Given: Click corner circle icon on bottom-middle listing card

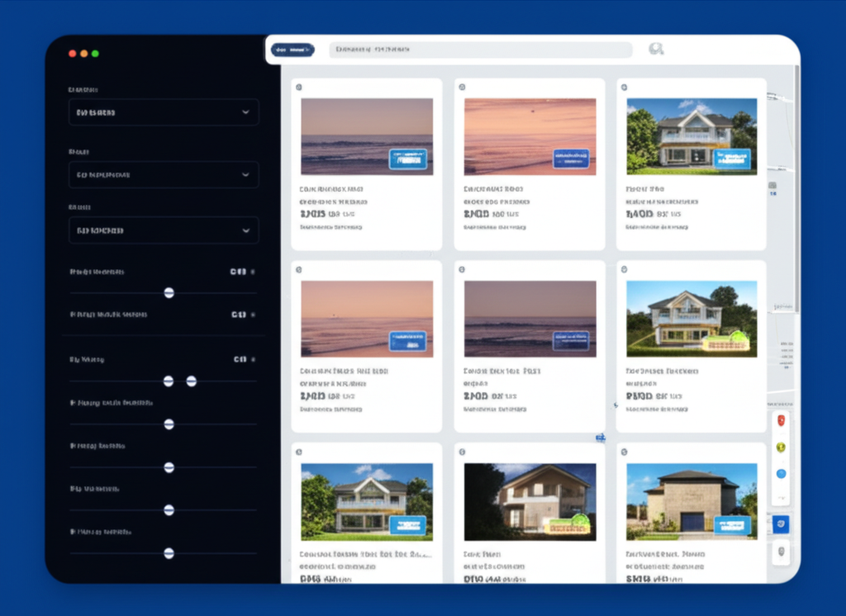Looking at the screenshot, I should tap(462, 452).
